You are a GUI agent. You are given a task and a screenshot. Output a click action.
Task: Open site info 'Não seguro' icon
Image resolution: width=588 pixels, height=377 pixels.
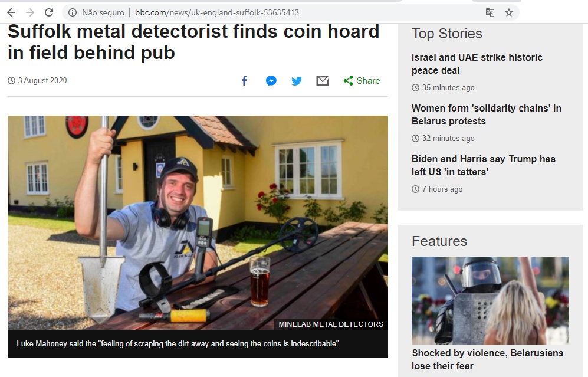[73, 12]
